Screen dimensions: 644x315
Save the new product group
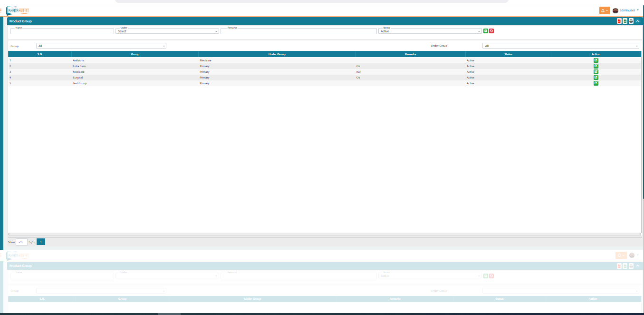486,31
